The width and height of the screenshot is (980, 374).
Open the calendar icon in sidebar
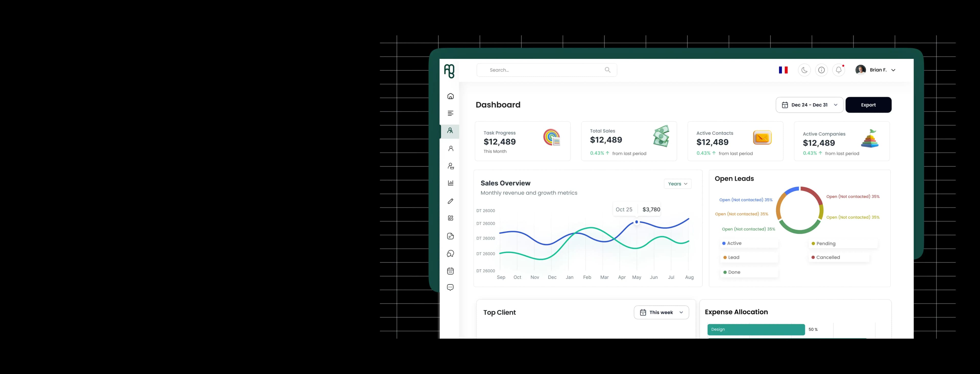(450, 271)
